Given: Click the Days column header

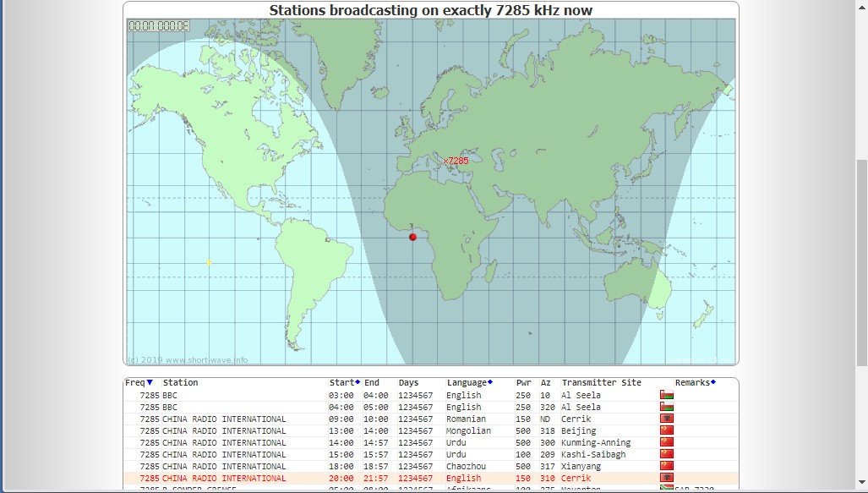Looking at the screenshot, I should coord(408,383).
